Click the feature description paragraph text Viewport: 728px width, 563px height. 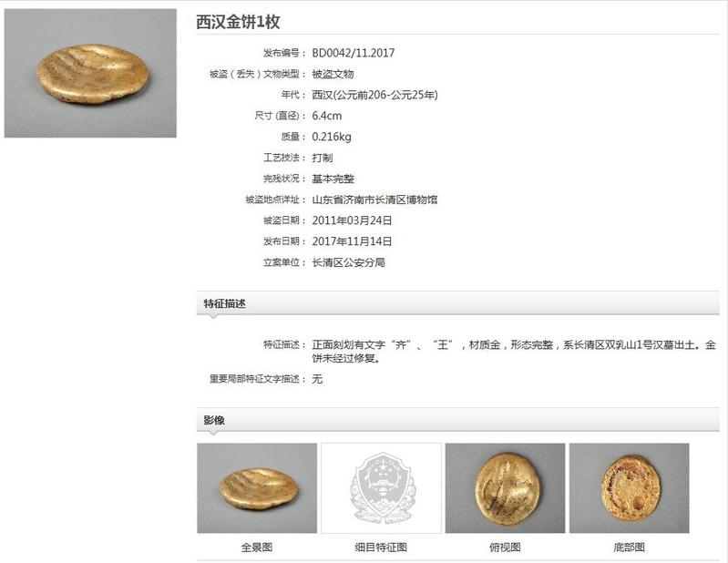pos(514,352)
